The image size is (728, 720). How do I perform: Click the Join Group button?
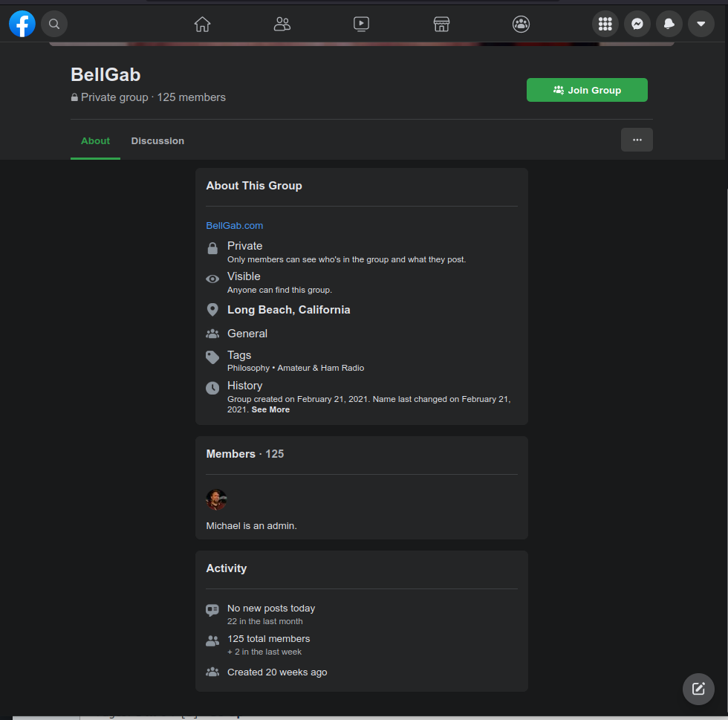point(587,90)
